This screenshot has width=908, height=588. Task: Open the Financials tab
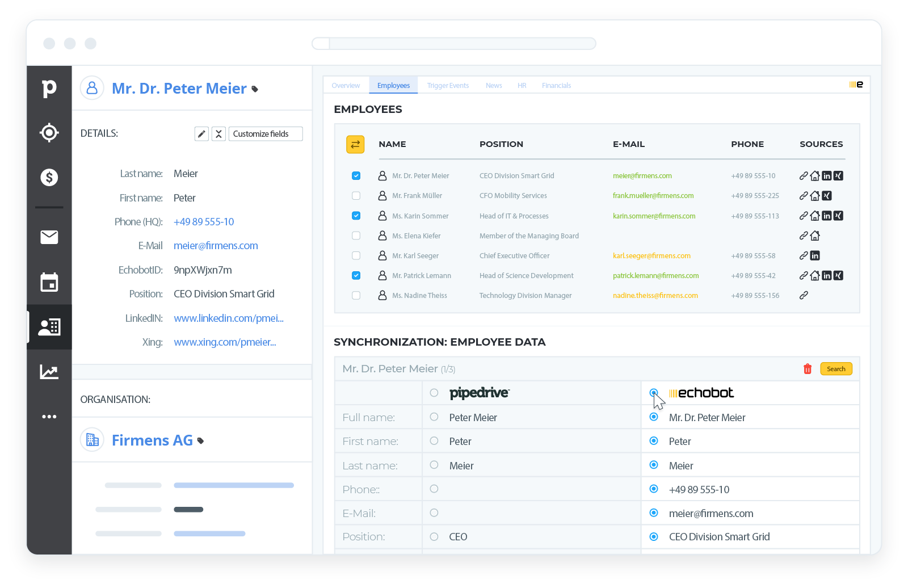(x=556, y=85)
